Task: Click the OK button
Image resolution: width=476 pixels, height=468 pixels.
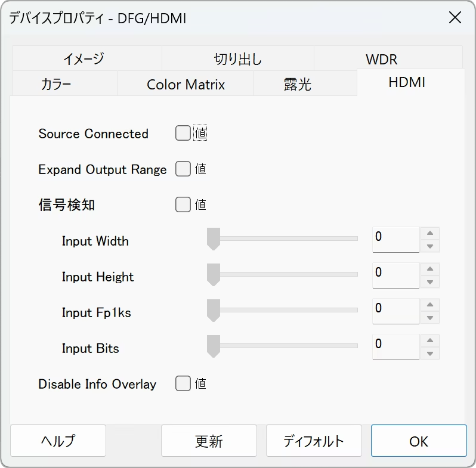Action: [x=419, y=441]
